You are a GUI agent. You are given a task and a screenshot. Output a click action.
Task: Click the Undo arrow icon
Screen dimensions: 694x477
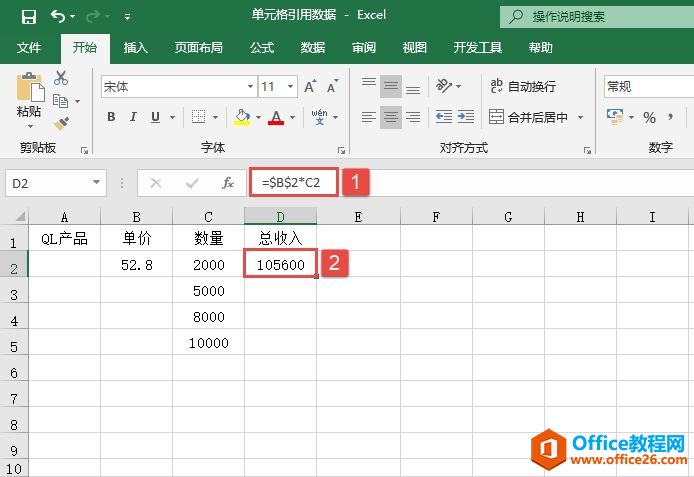58,17
